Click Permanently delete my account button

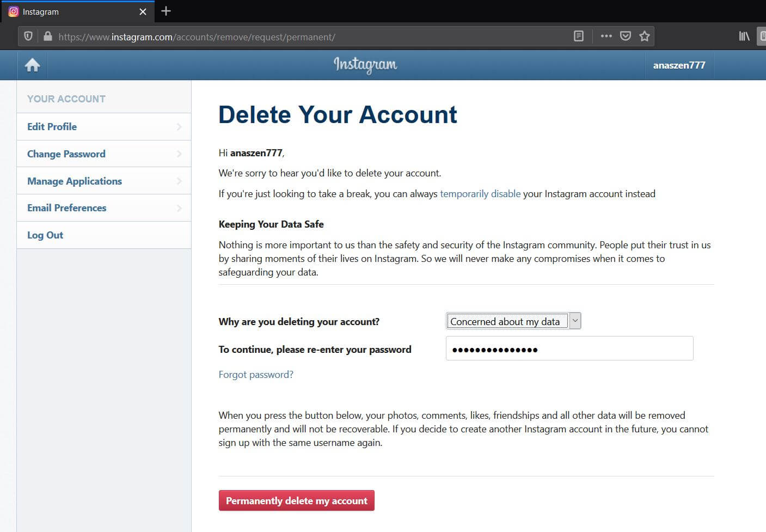(x=297, y=501)
